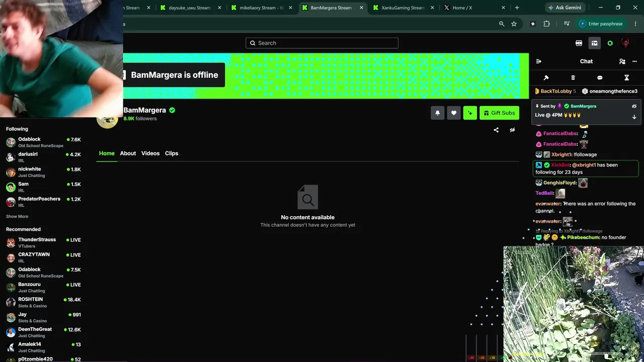
Task: Click the media control icon in browser toolbar
Action: click(x=567, y=24)
